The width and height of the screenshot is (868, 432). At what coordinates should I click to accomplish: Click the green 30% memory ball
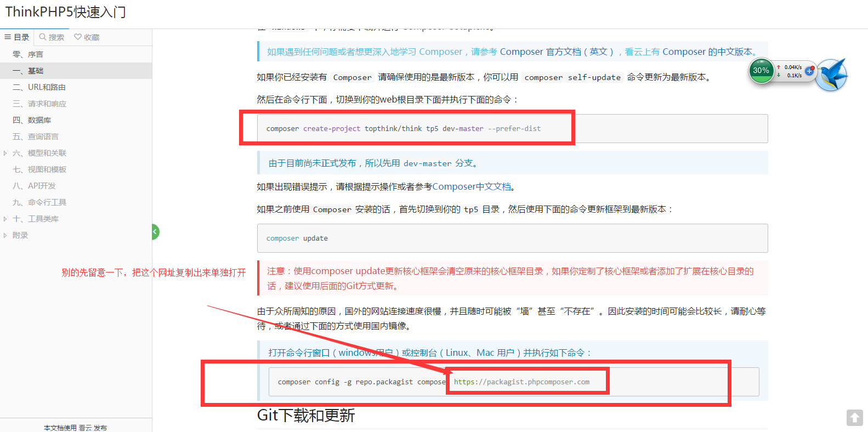tap(761, 71)
